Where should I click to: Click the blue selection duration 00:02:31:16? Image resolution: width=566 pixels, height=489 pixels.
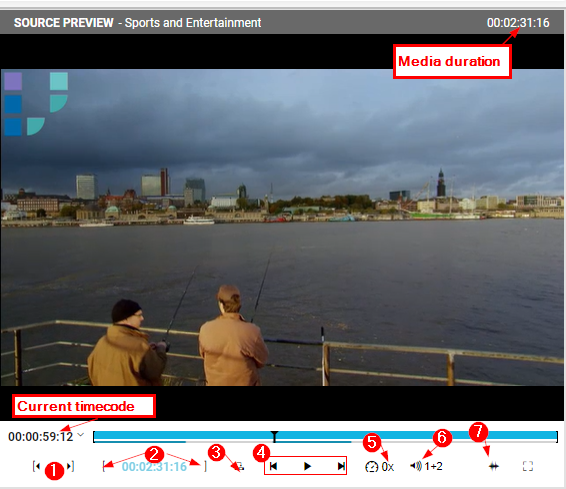point(154,467)
